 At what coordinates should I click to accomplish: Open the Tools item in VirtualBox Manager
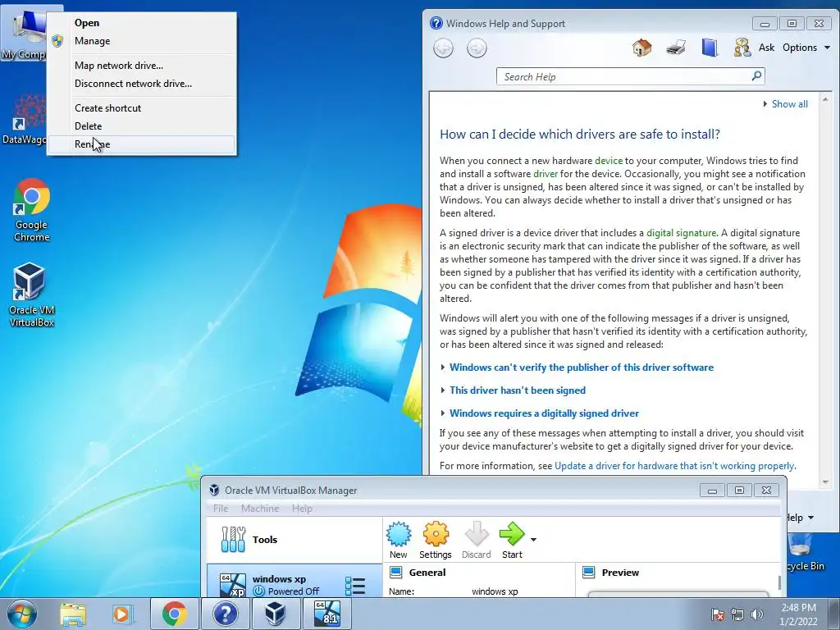[294, 540]
